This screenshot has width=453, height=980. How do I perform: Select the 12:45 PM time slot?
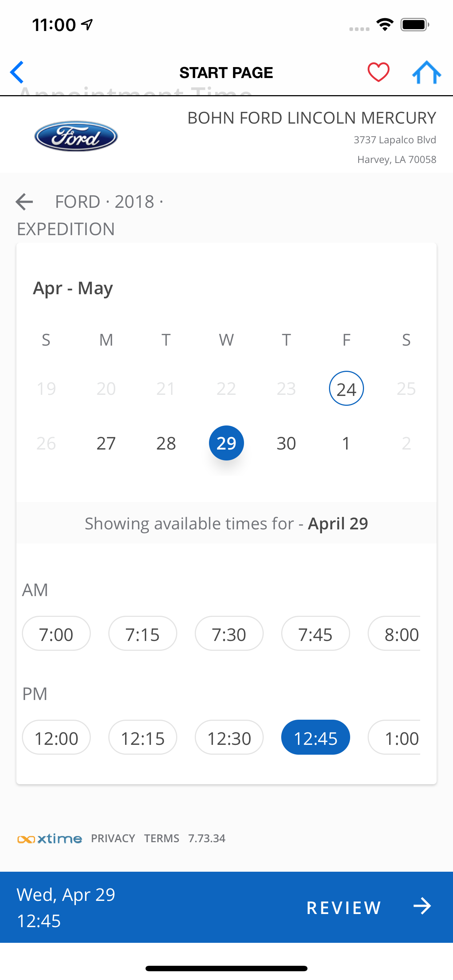[x=315, y=737]
